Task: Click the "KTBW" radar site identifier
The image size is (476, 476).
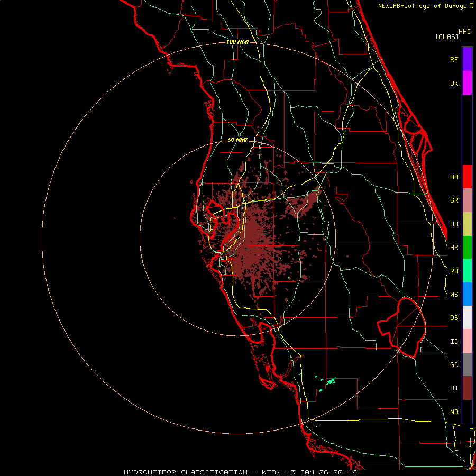Action: tap(271, 472)
